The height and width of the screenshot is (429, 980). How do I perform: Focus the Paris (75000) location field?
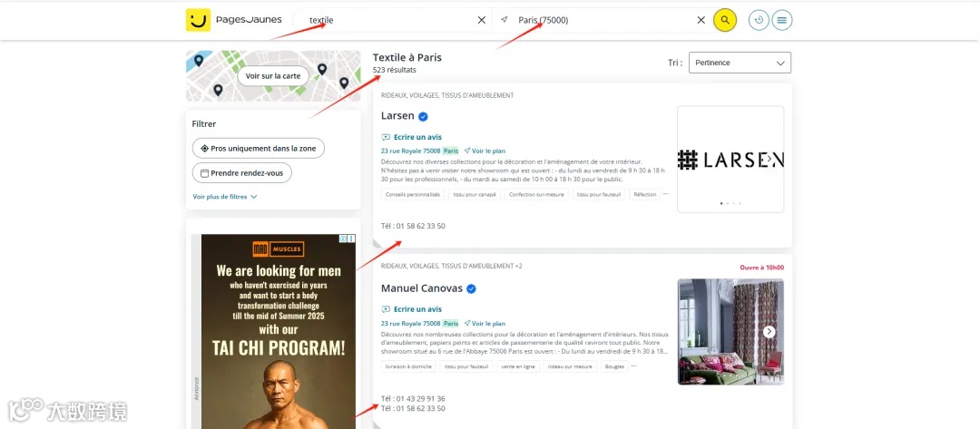click(x=603, y=20)
